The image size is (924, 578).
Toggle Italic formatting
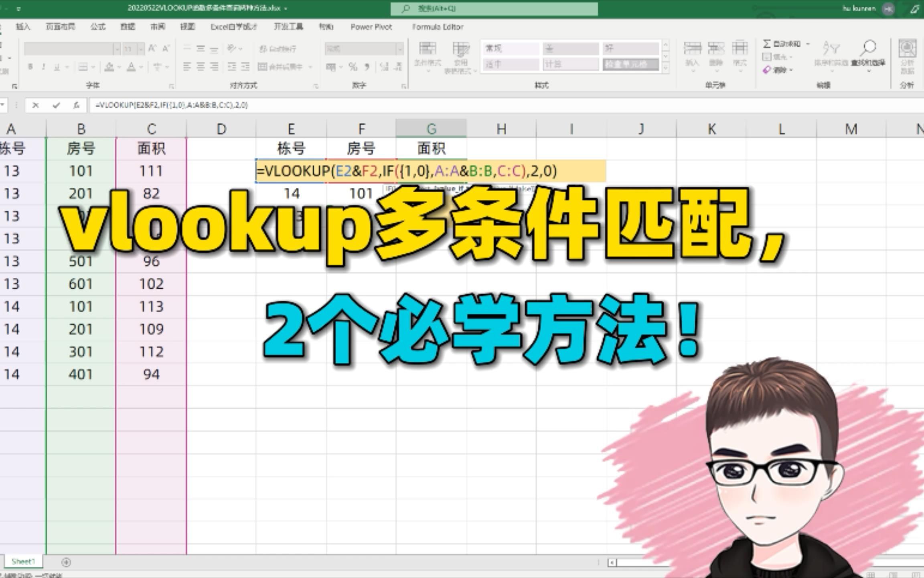tap(43, 67)
